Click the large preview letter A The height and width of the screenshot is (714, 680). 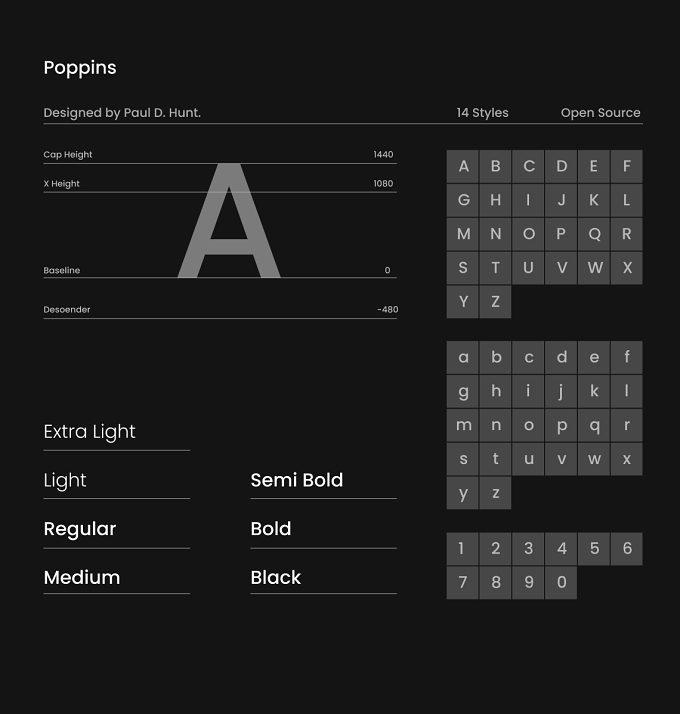pyautogui.click(x=229, y=220)
